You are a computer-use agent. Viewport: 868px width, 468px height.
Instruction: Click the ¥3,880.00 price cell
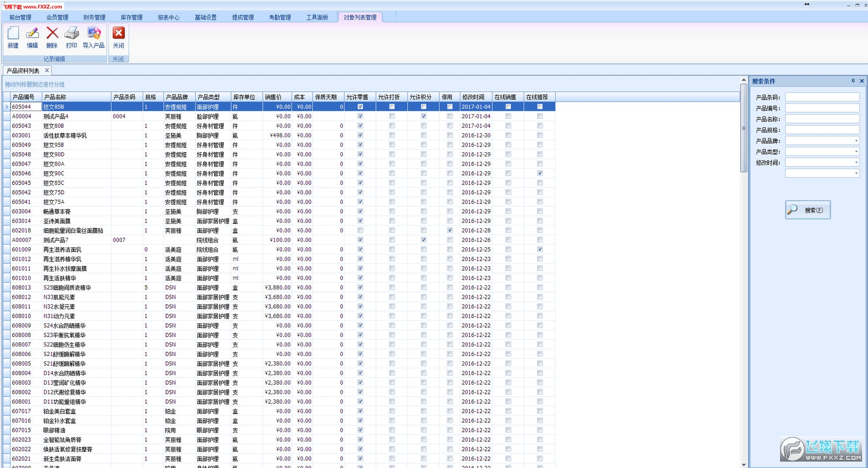click(x=277, y=288)
